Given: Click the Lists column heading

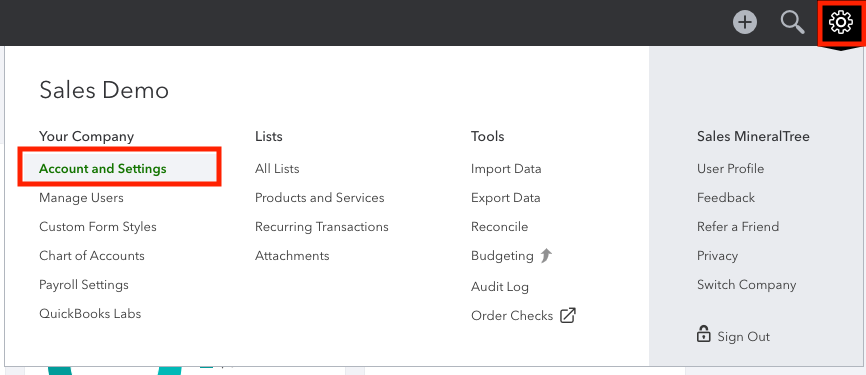Looking at the screenshot, I should tap(269, 136).
